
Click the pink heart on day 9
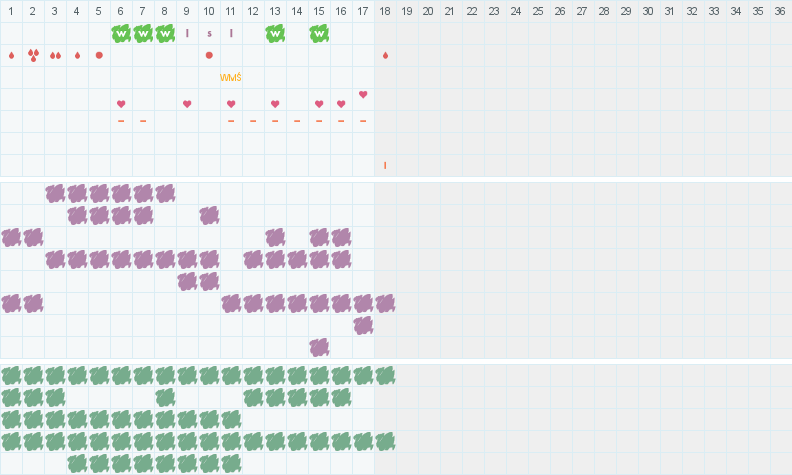coord(187,104)
